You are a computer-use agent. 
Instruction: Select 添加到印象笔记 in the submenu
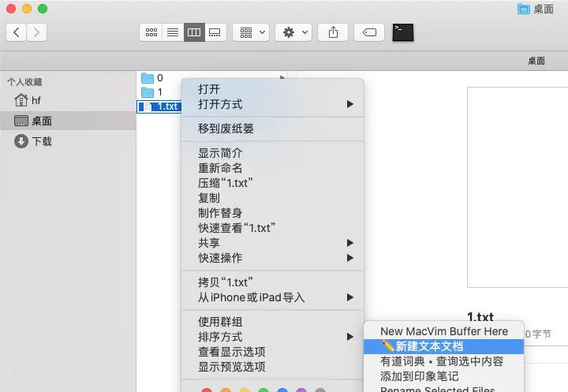[x=443, y=376]
